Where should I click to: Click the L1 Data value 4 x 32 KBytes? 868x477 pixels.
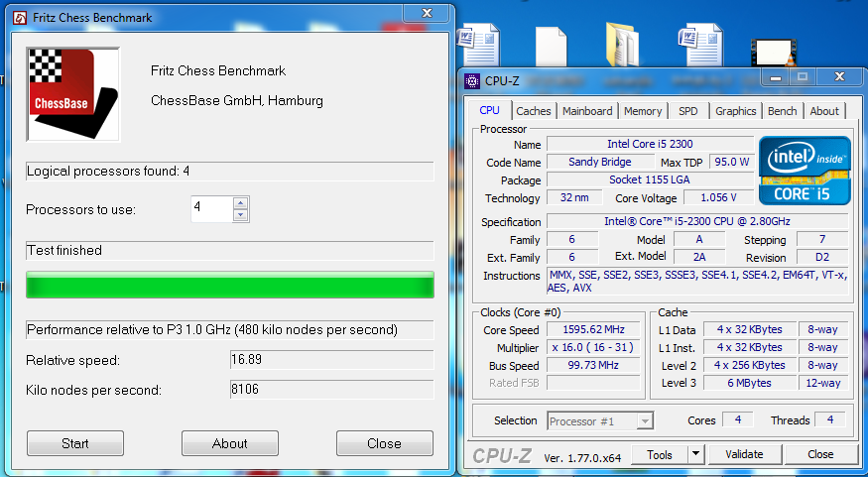pos(750,330)
